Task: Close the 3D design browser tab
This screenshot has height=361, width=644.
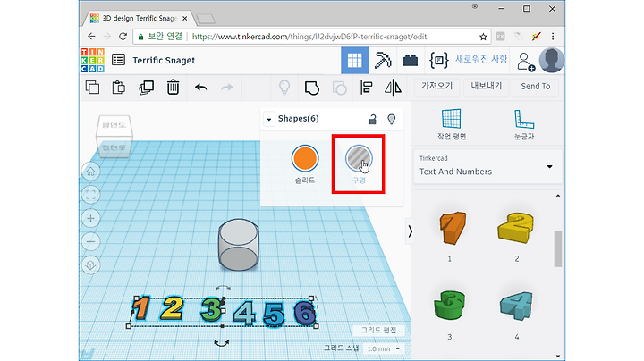Action: (185, 19)
